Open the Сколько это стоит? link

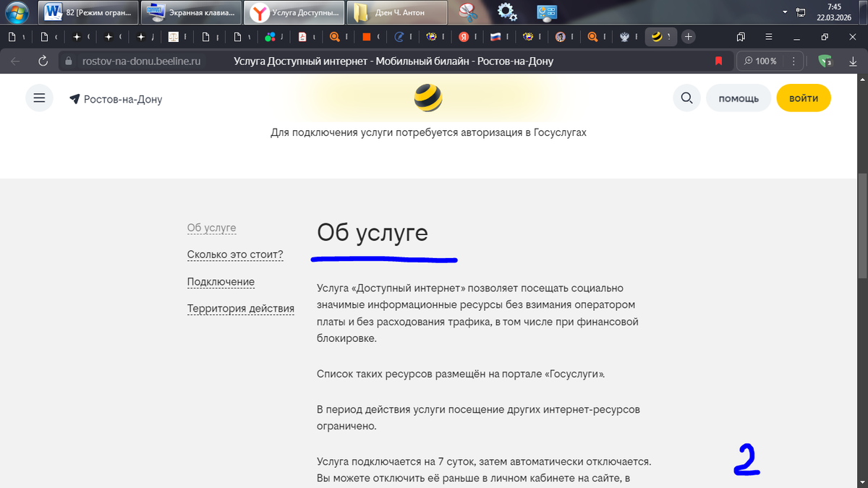point(235,254)
